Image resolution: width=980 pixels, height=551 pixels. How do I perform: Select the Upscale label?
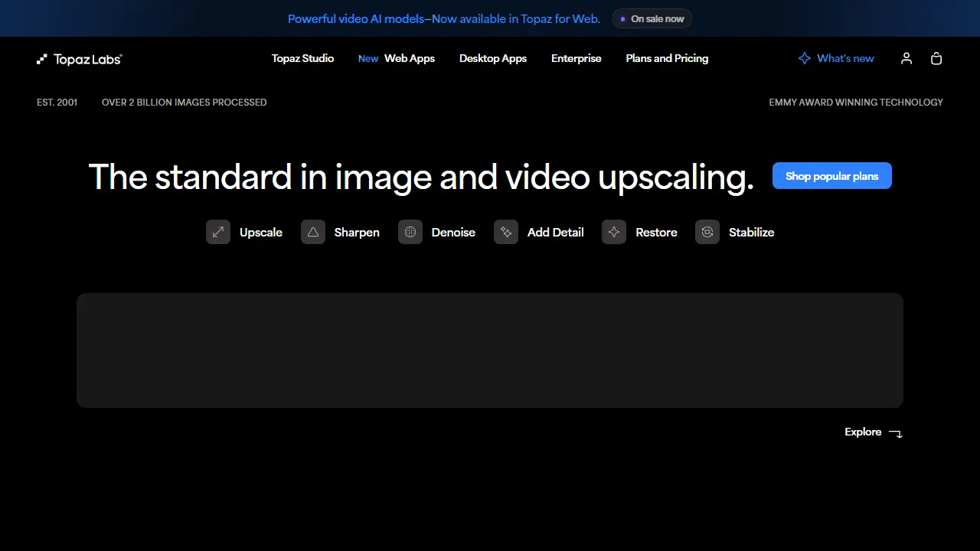pos(261,232)
